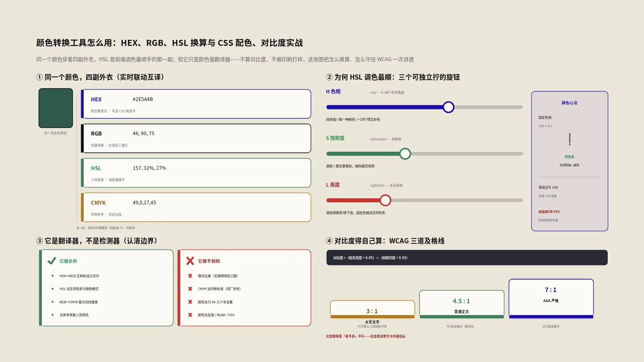Click the 它做不到的 heading text

click(209, 261)
